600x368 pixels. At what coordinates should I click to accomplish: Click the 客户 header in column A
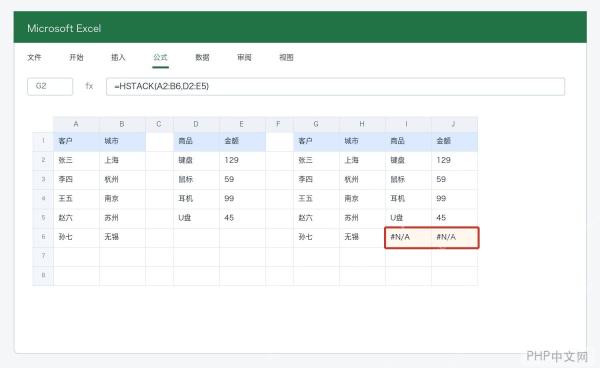[76, 141]
